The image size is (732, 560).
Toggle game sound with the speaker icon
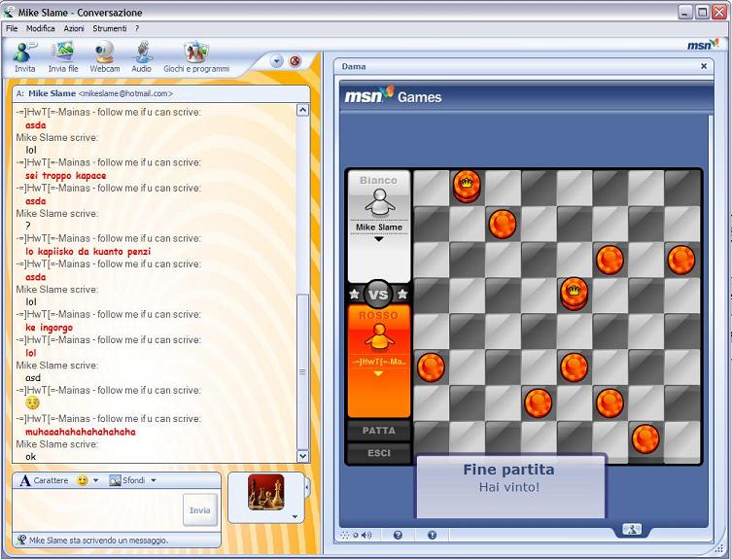pos(366,536)
